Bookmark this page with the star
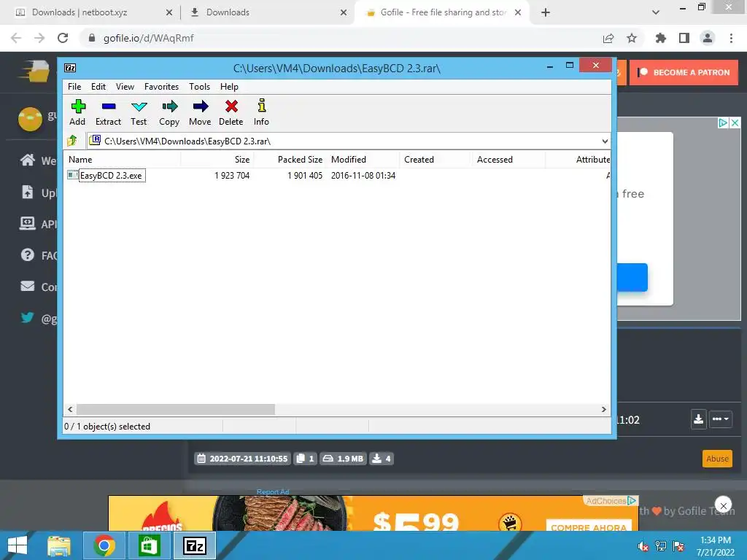 [632, 38]
